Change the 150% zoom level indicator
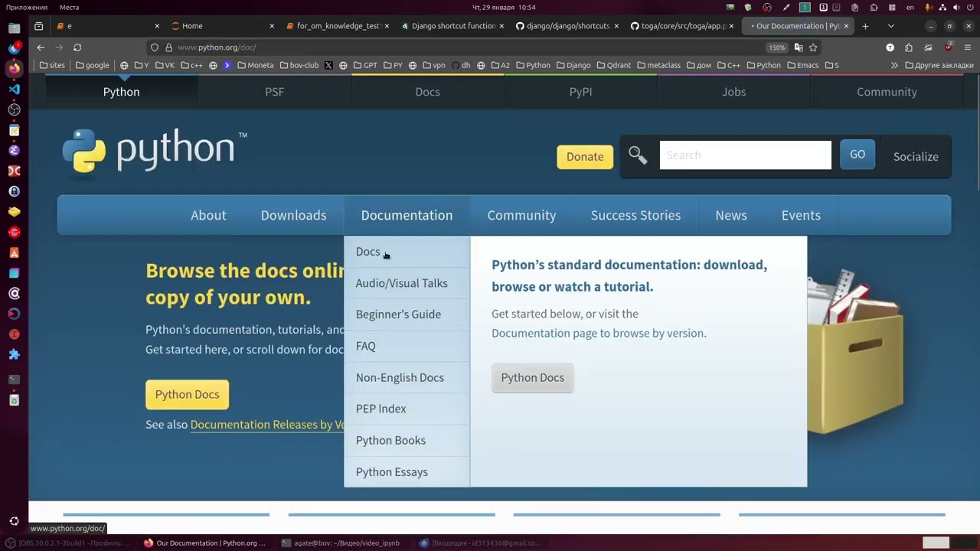The image size is (980, 551). pyautogui.click(x=776, y=47)
